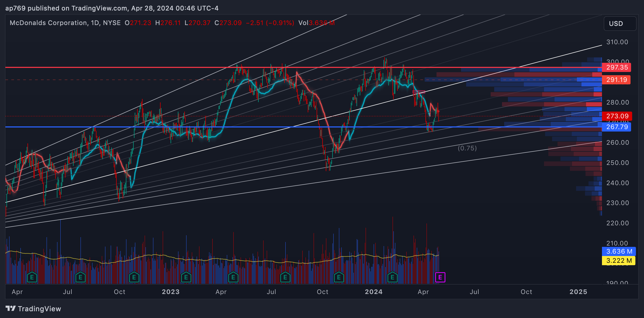Click the 2023 label on time axis
Image resolution: width=644 pixels, height=318 pixels.
pyautogui.click(x=171, y=292)
